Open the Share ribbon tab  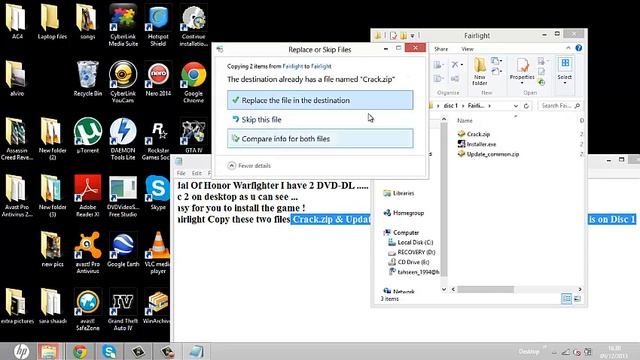[x=441, y=49]
